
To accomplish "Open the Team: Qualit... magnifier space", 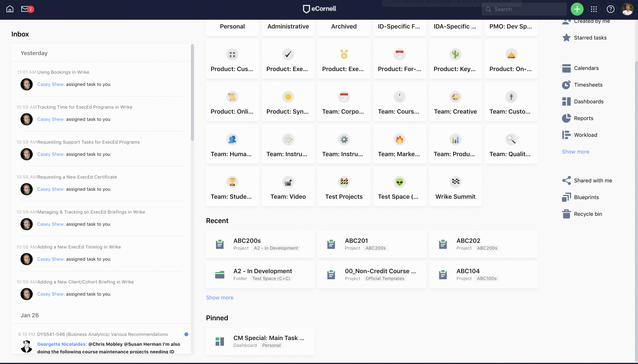I will click(x=511, y=144).
